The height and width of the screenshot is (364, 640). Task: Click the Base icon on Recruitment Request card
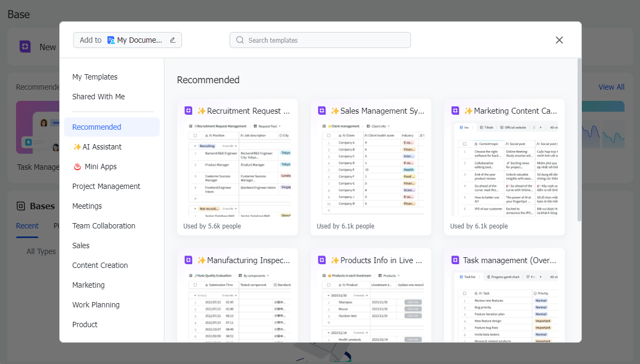(188, 110)
